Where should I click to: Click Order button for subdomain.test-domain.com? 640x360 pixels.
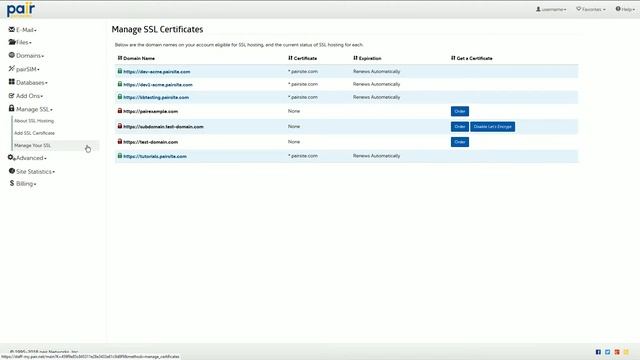click(460, 127)
